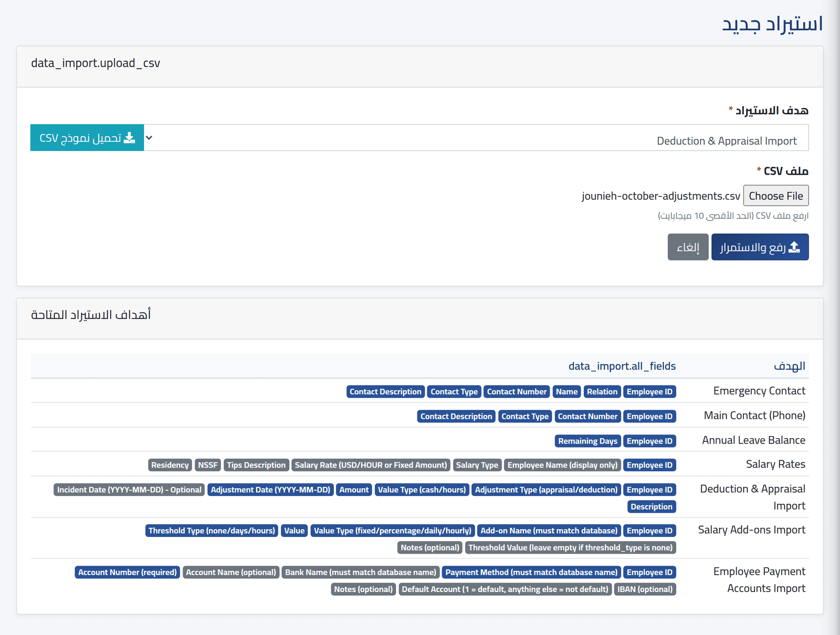Click the Amount field badge
This screenshot has width=840, height=635.
coord(354,490)
